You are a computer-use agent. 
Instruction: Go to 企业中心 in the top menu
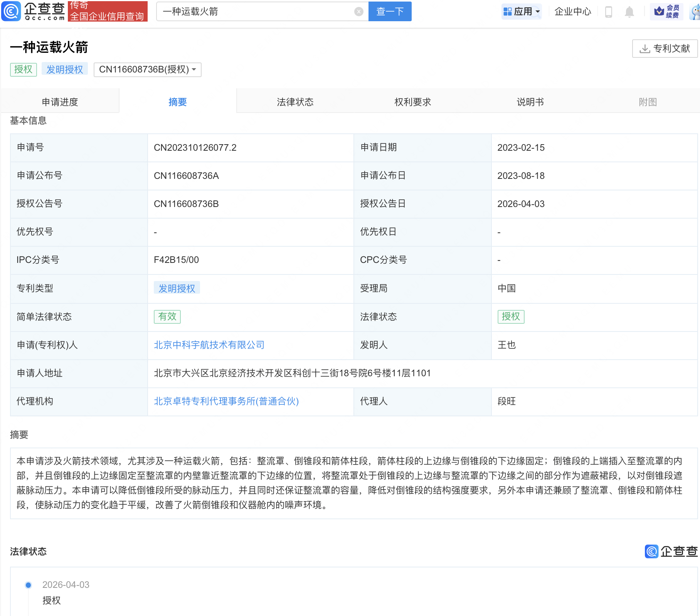pyautogui.click(x=572, y=12)
